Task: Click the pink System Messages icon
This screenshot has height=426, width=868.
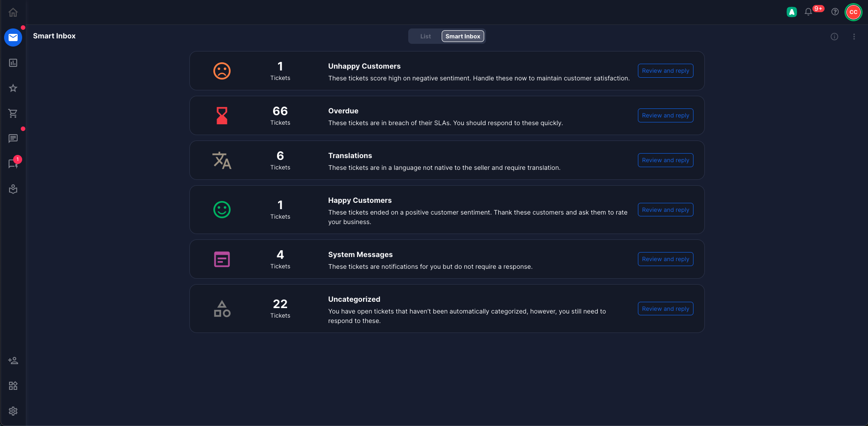Action: point(222,259)
